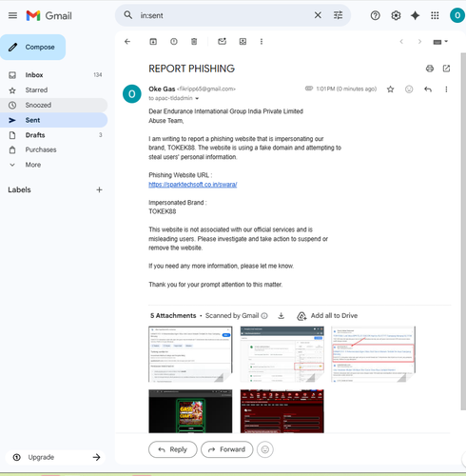Click the Compose button
466x476 pixels.
(33, 47)
